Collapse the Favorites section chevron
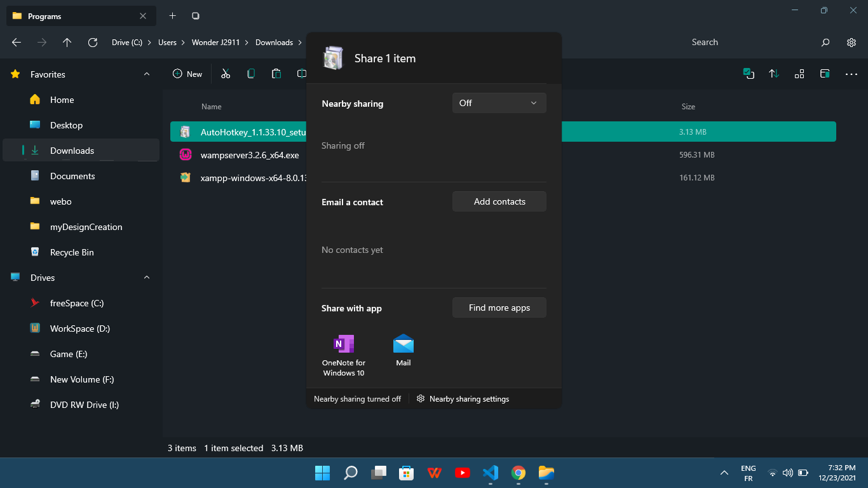This screenshot has width=868, height=488. coord(147,74)
